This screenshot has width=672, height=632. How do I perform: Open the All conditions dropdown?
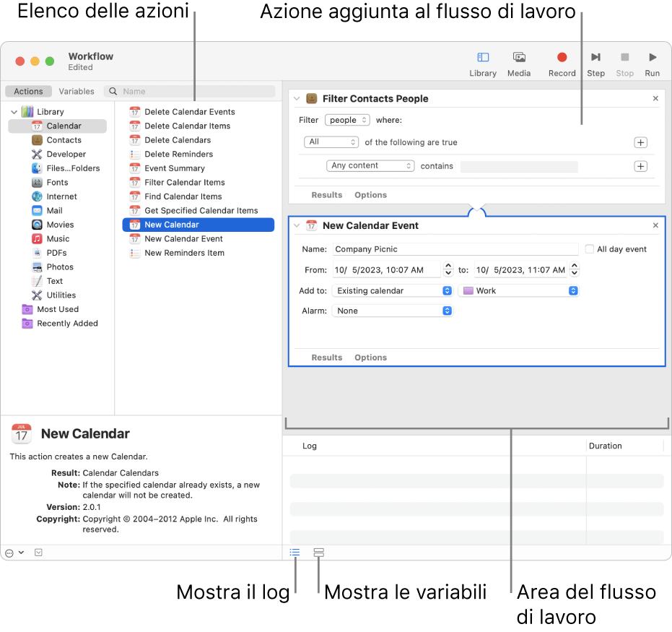click(x=331, y=142)
